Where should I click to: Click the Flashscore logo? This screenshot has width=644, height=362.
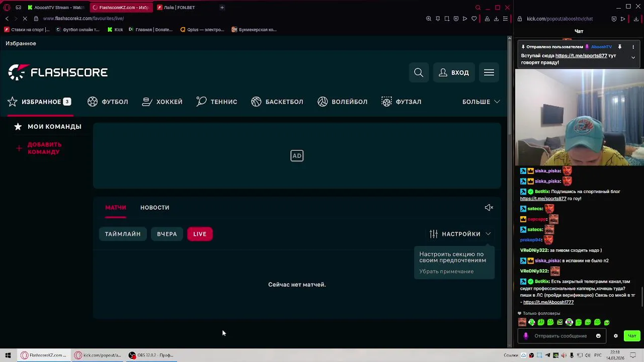58,72
